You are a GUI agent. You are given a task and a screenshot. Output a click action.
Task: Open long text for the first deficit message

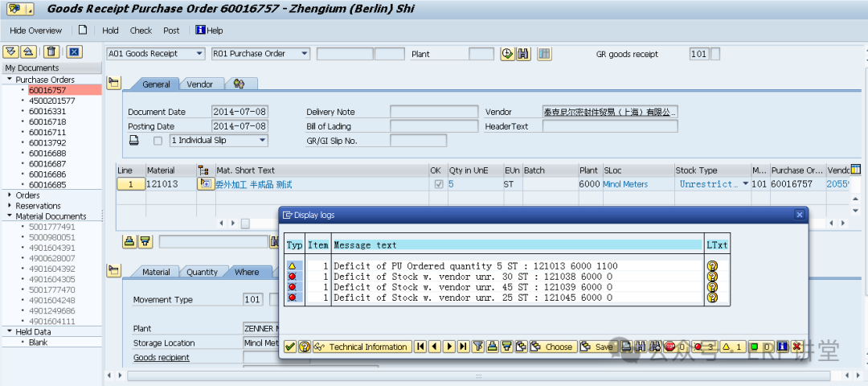coord(711,266)
